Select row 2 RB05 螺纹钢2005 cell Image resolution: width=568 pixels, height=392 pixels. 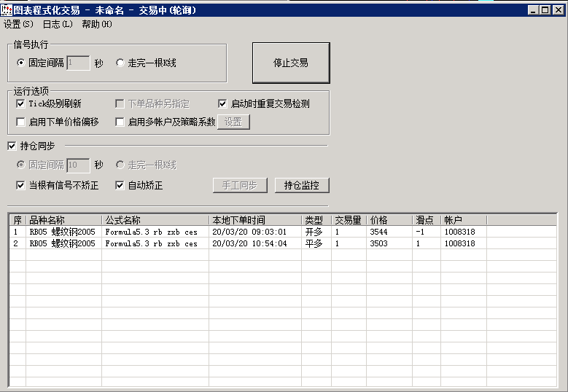click(x=62, y=243)
